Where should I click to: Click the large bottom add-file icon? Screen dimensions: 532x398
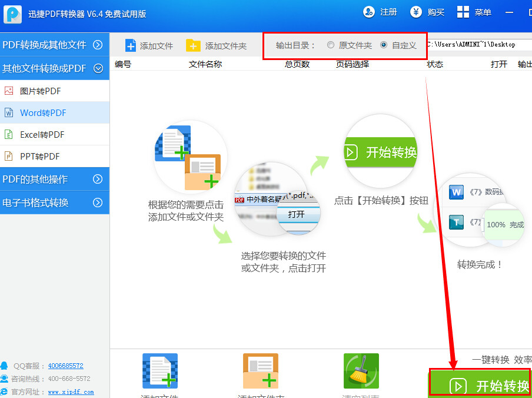(160, 371)
